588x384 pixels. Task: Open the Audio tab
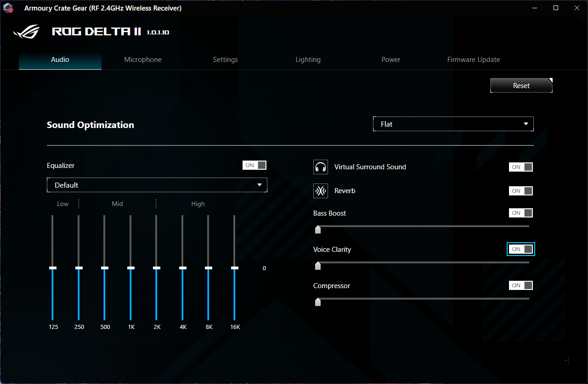tap(60, 60)
